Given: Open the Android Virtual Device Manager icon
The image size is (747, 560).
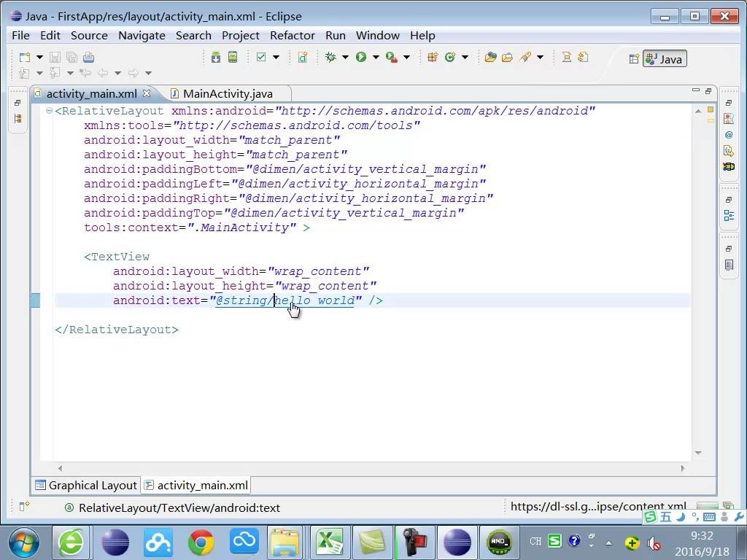Looking at the screenshot, I should tap(233, 57).
